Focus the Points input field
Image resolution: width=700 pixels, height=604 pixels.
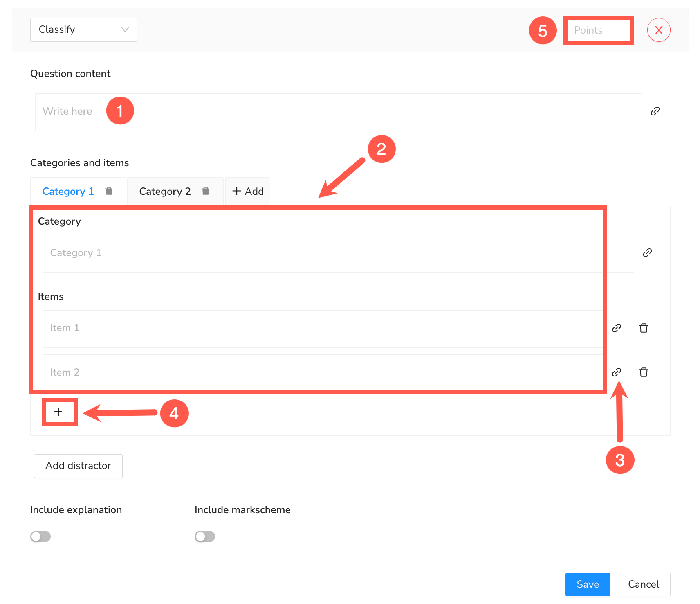598,30
